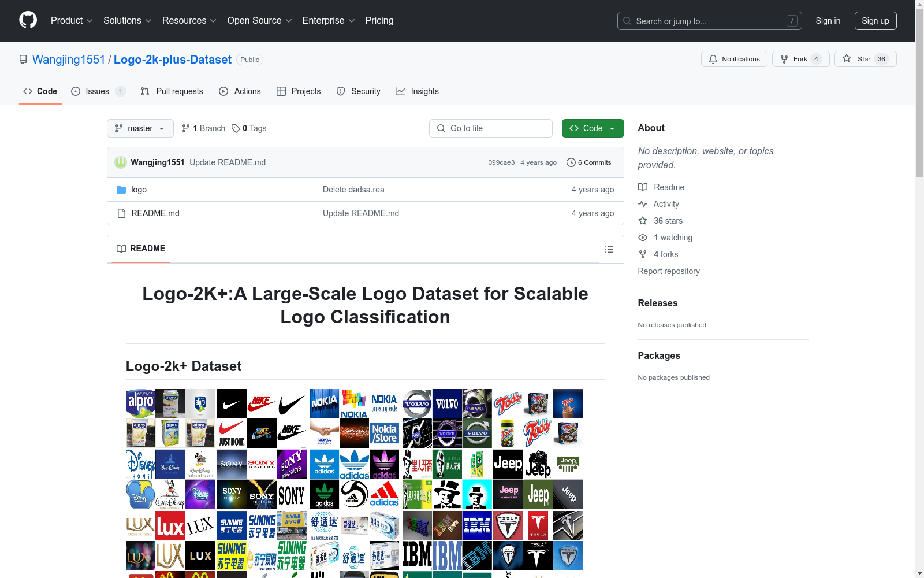Click the Sign up button

point(875,21)
